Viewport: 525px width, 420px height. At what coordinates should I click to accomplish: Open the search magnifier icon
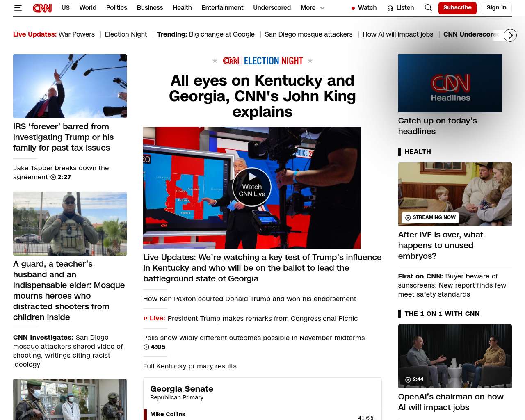point(428,8)
